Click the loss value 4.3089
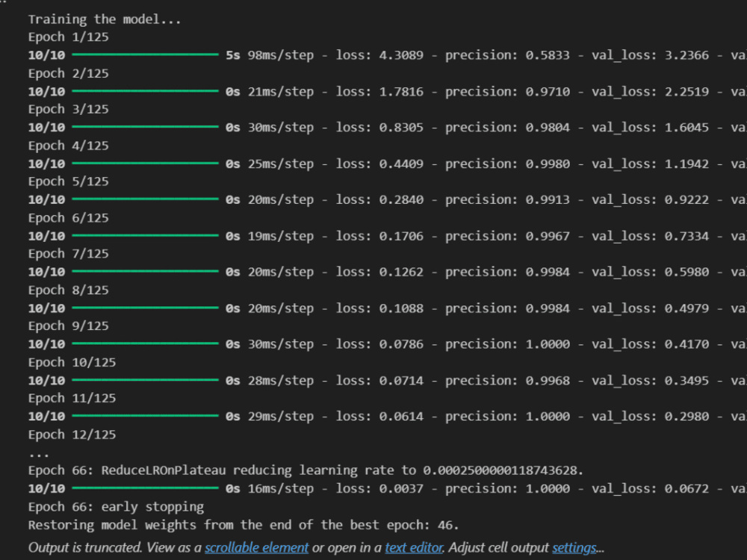The height and width of the screenshot is (560, 747). click(x=401, y=55)
